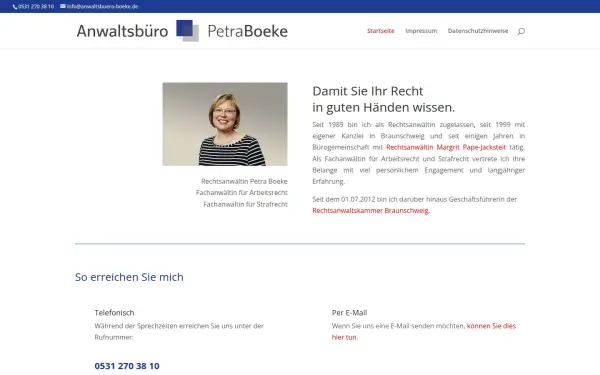The width and height of the screenshot is (600, 375).
Task: Click caption 'Fachanwältin für Strafrecht'
Action: [x=245, y=204]
